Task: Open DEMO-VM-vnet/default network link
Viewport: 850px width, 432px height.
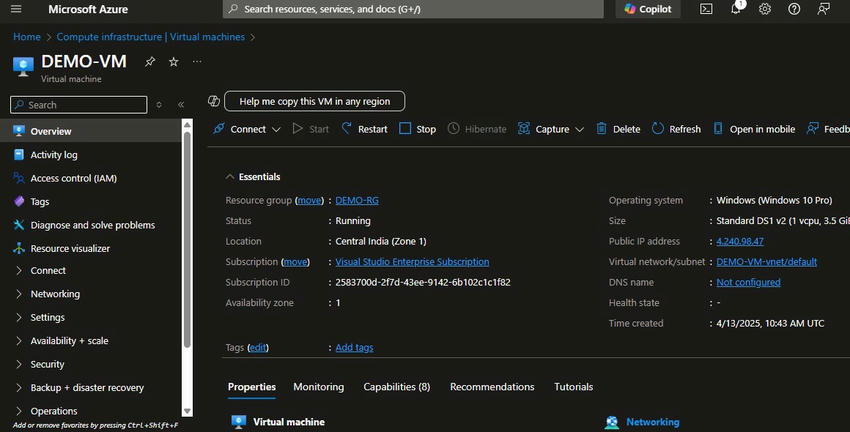Action: (767, 262)
